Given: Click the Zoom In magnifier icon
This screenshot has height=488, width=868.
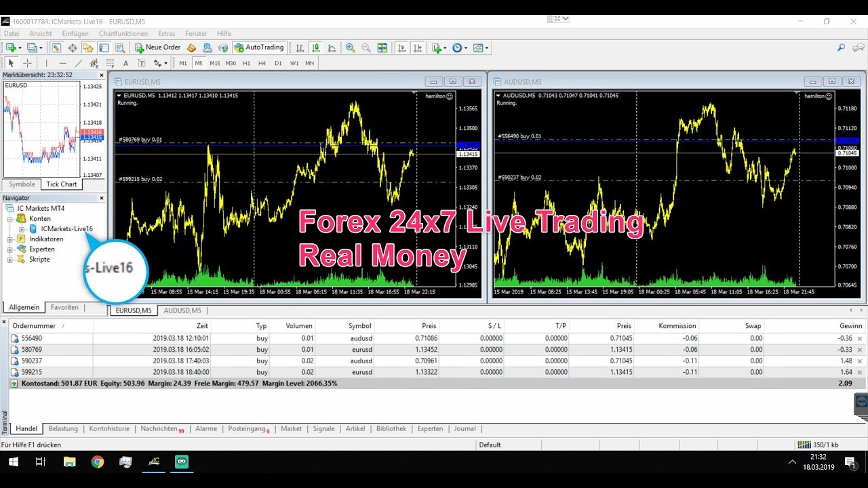Looking at the screenshot, I should point(351,47).
